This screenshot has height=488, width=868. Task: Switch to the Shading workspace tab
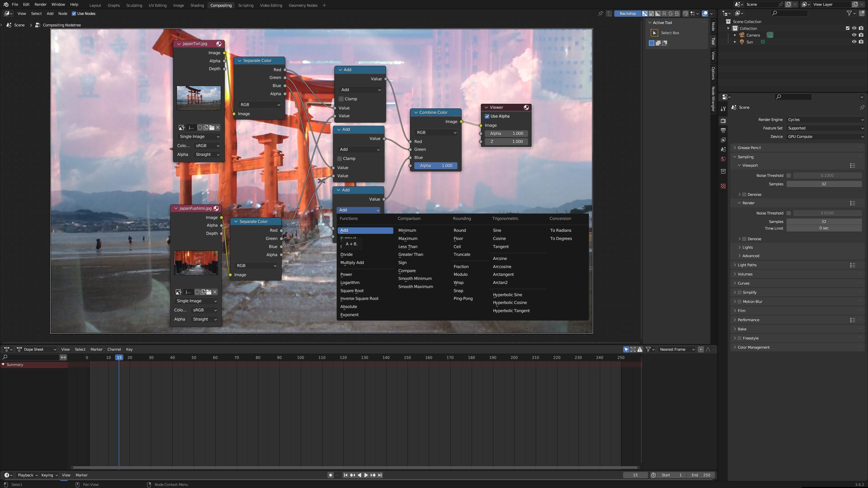tap(197, 5)
